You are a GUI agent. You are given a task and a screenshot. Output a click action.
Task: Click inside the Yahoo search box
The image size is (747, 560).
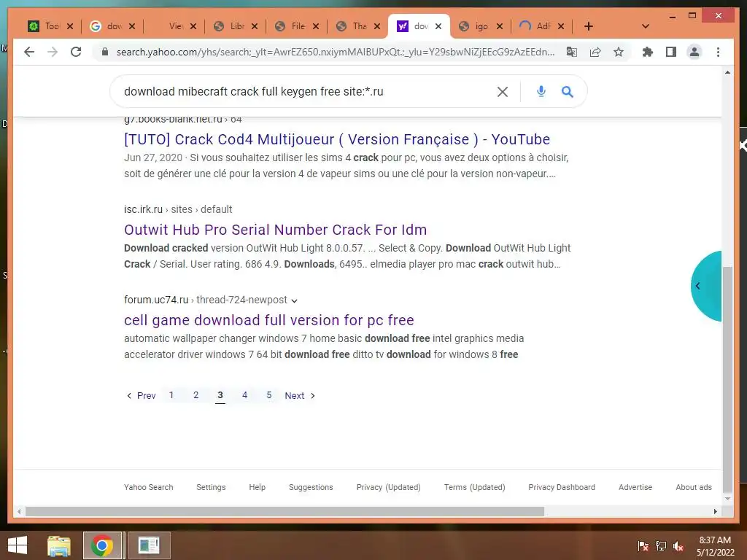305,91
